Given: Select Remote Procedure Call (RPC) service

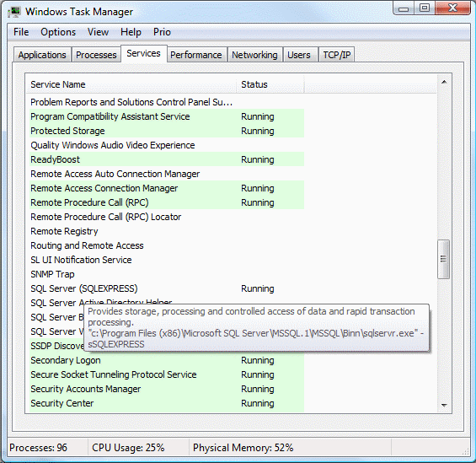Looking at the screenshot, I should click(x=166, y=202).
